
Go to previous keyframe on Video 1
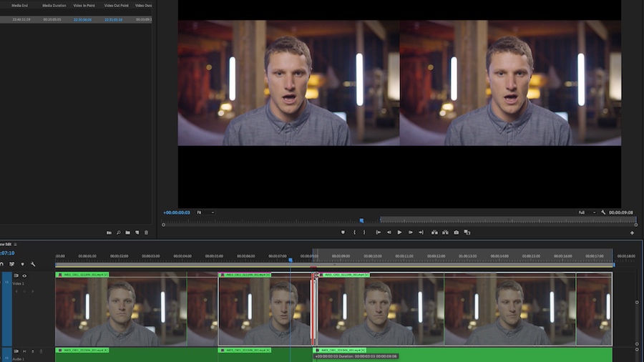[16, 291]
